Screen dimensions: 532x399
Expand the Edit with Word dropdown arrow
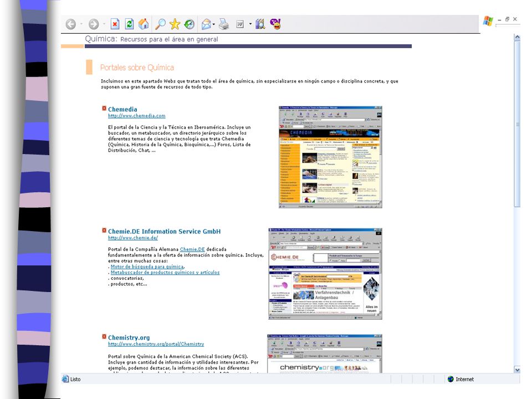tap(250, 24)
